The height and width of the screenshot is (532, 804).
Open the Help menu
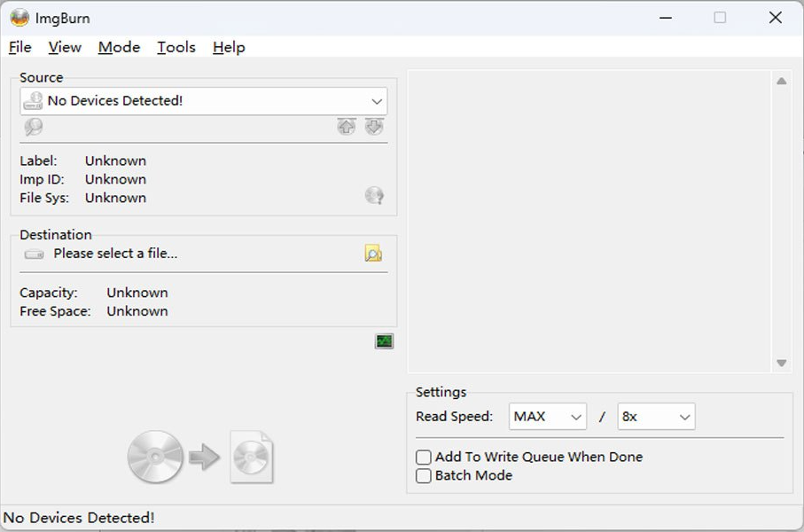(x=229, y=47)
